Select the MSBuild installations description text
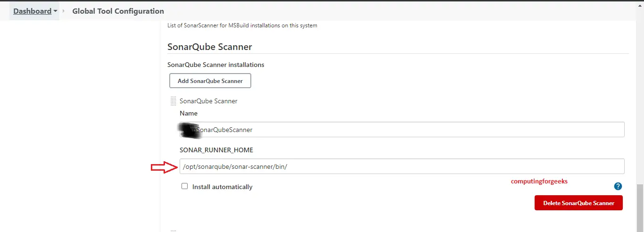The height and width of the screenshot is (232, 644). (x=242, y=25)
